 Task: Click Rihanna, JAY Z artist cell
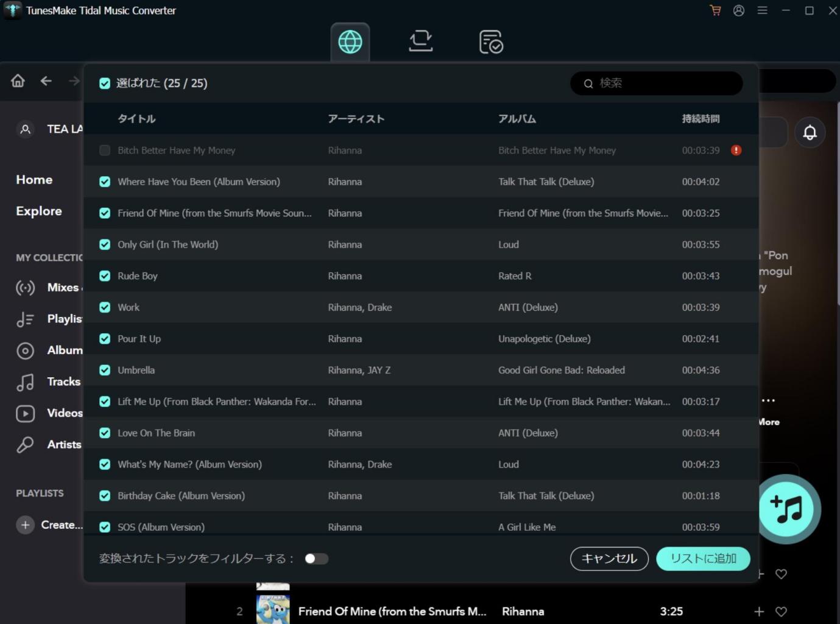click(359, 370)
